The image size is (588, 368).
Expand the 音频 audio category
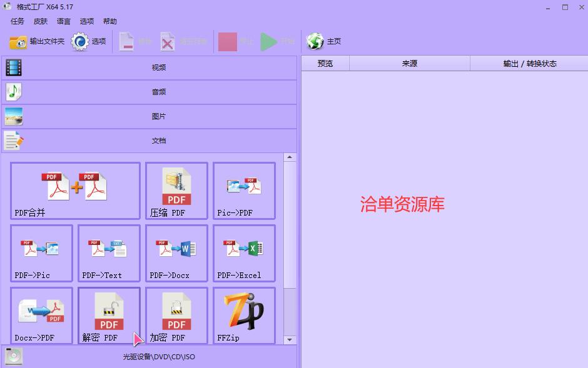coord(150,92)
